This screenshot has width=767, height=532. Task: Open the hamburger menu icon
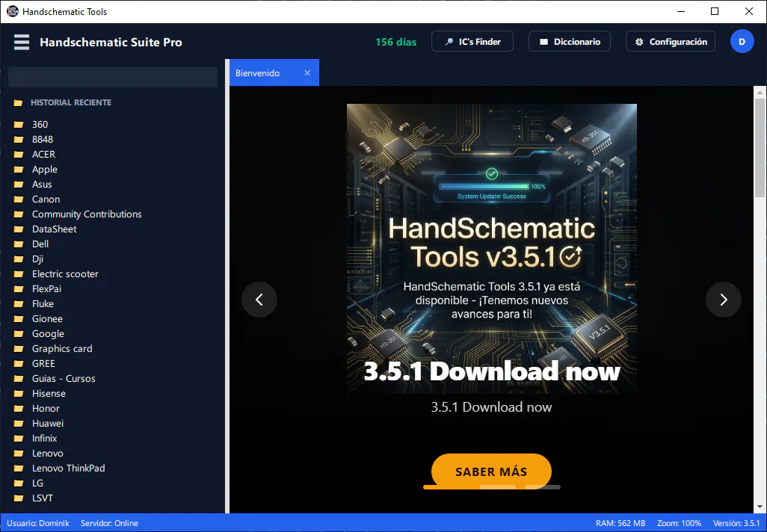[x=22, y=42]
